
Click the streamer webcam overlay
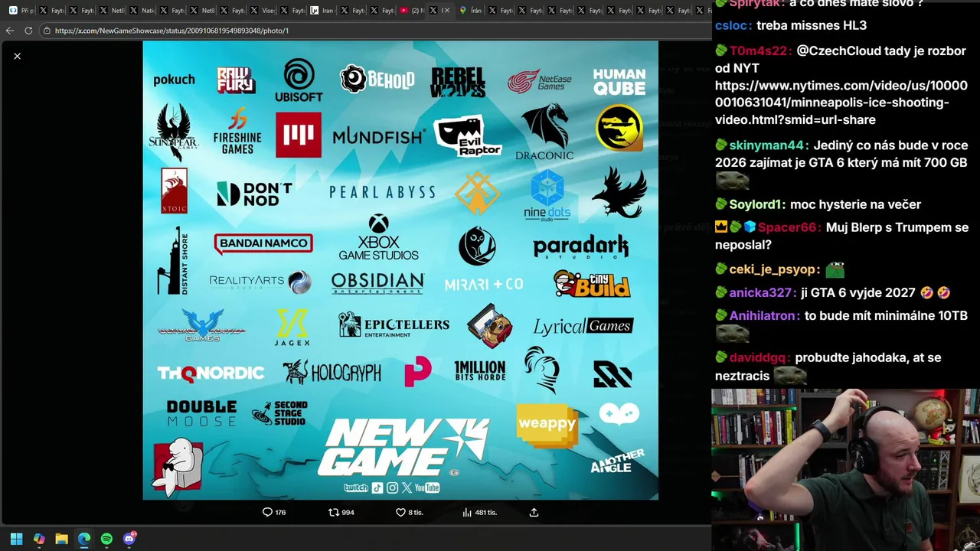[845, 470]
